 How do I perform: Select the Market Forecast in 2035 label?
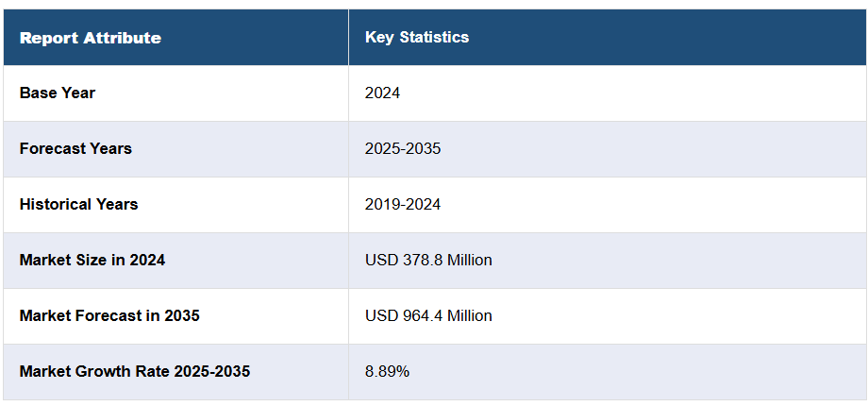[x=109, y=315]
